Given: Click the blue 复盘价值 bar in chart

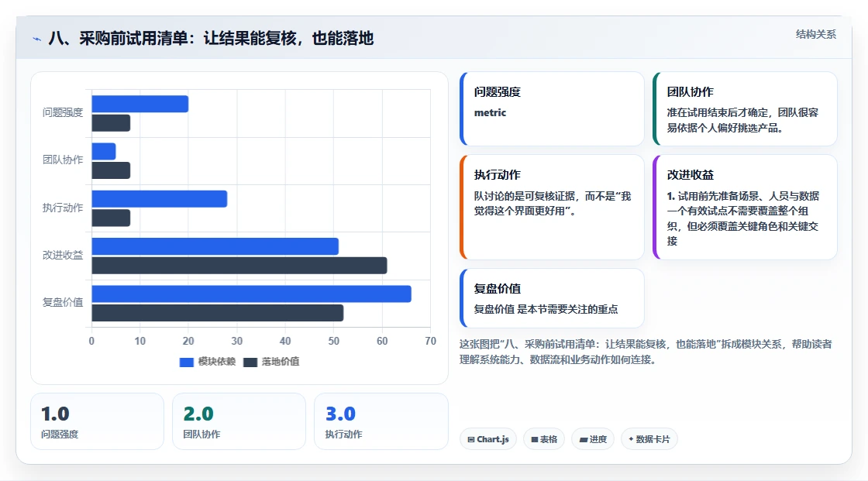Looking at the screenshot, I should 251,294.
